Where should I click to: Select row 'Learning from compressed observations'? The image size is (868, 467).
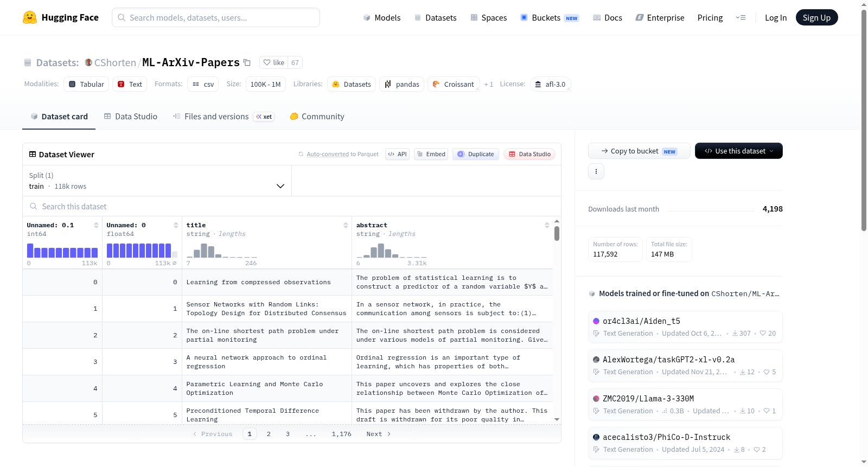coord(288,282)
